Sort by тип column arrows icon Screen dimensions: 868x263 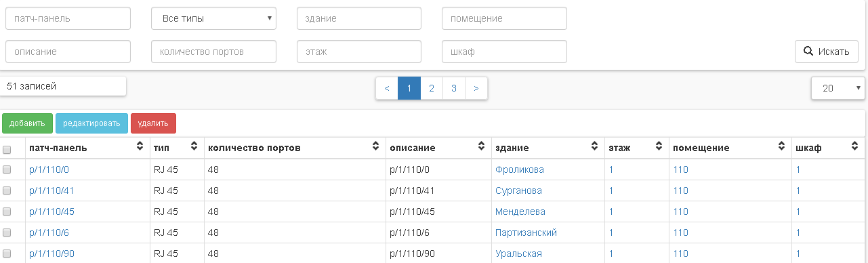click(193, 146)
